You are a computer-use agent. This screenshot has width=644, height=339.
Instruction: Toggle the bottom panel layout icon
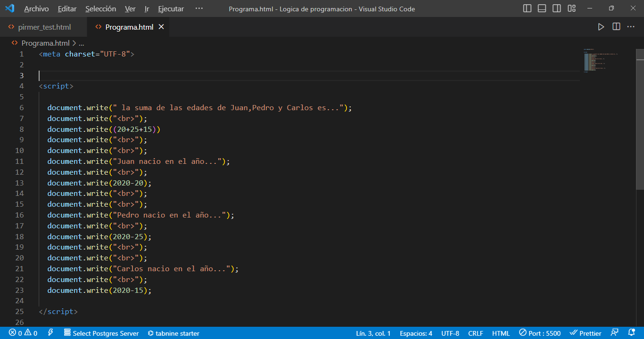542,8
